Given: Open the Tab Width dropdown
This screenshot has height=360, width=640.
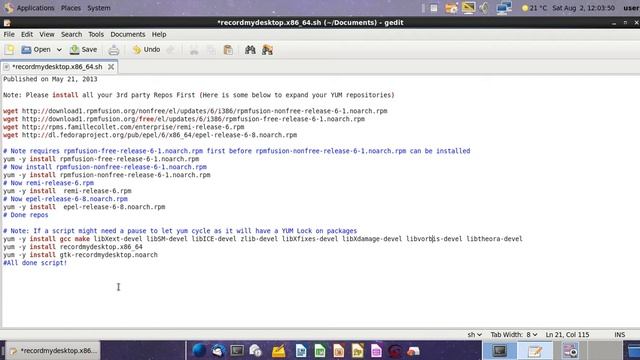Looking at the screenshot, I should click(514, 335).
